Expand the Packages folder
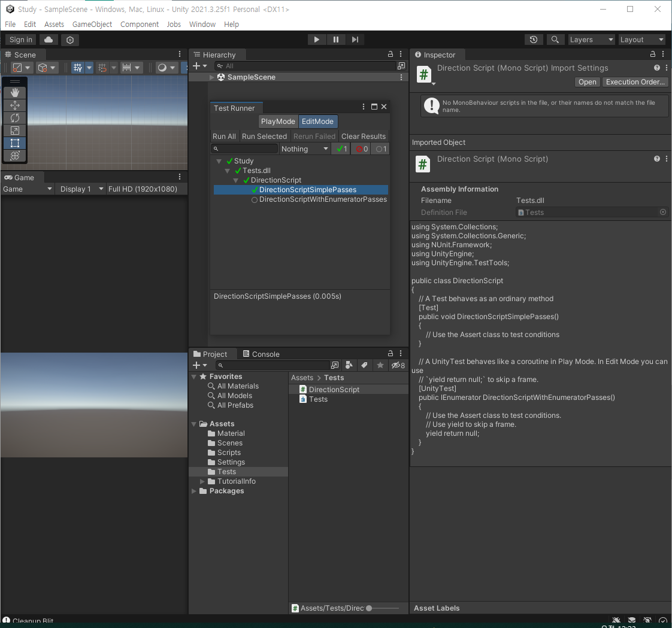Viewport: 672px width, 628px height. point(193,491)
